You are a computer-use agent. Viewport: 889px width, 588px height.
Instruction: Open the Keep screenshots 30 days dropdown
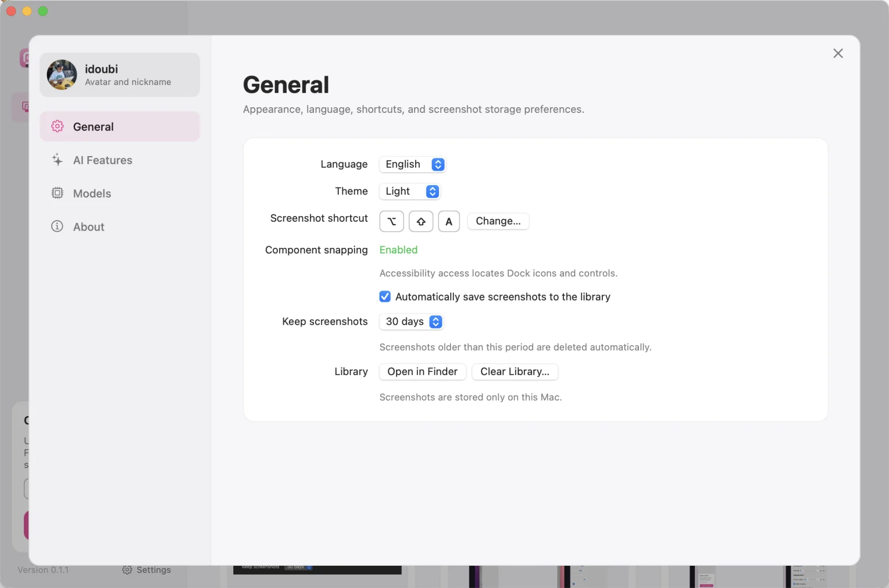click(411, 322)
